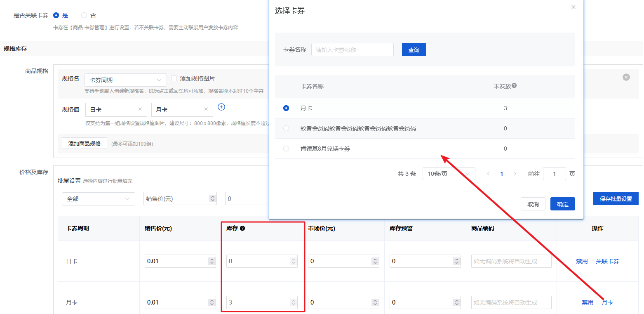Select 是 for 是否关联卡券
This screenshot has width=644, height=314.
click(x=56, y=15)
